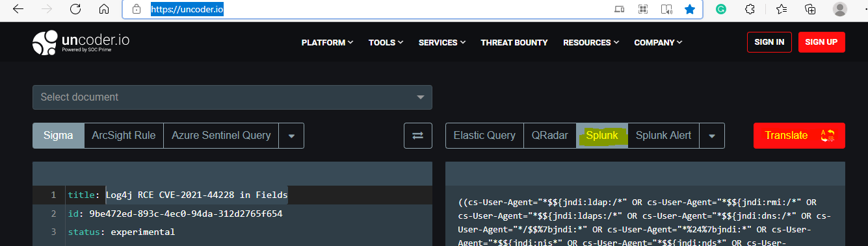Open the Grammarly extension icon

click(x=721, y=10)
